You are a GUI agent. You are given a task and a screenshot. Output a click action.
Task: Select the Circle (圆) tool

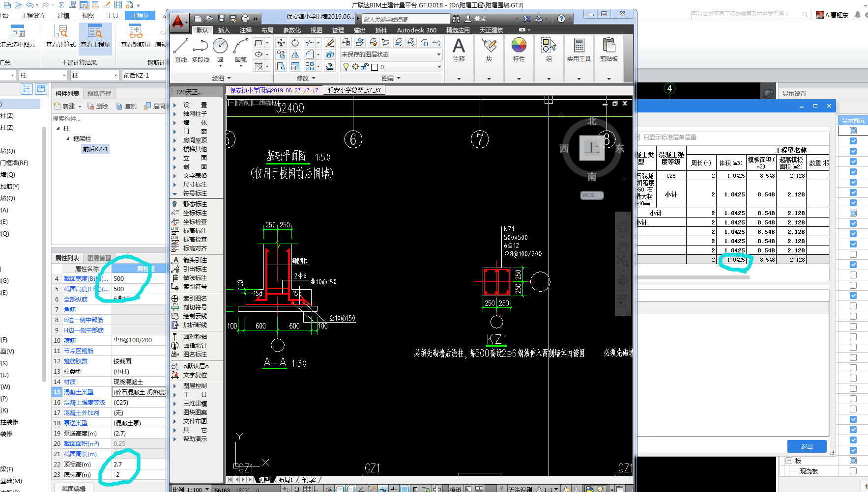[220, 51]
